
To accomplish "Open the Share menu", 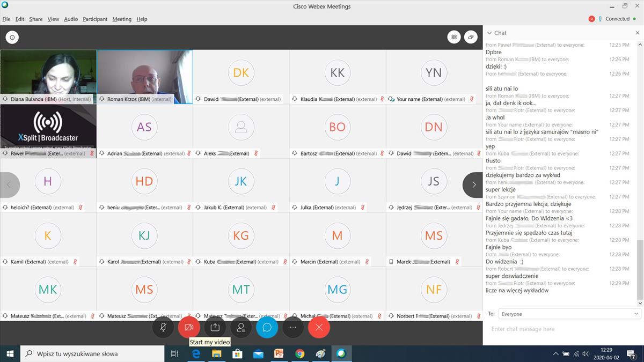I will point(36,19).
